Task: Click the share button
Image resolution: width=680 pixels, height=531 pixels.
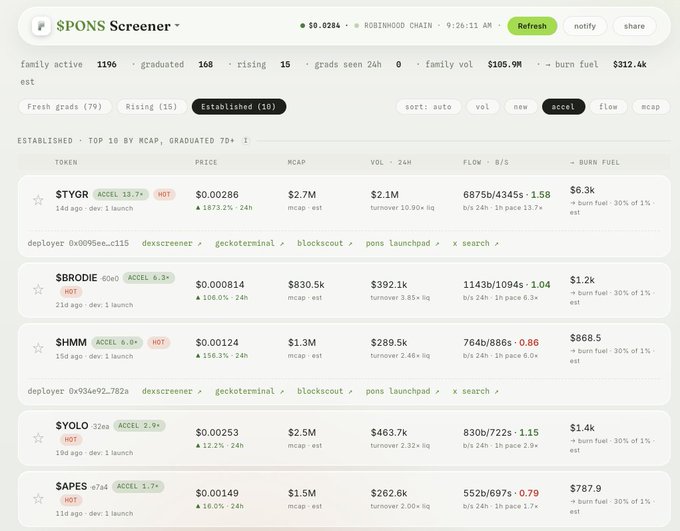Action: pyautogui.click(x=634, y=26)
